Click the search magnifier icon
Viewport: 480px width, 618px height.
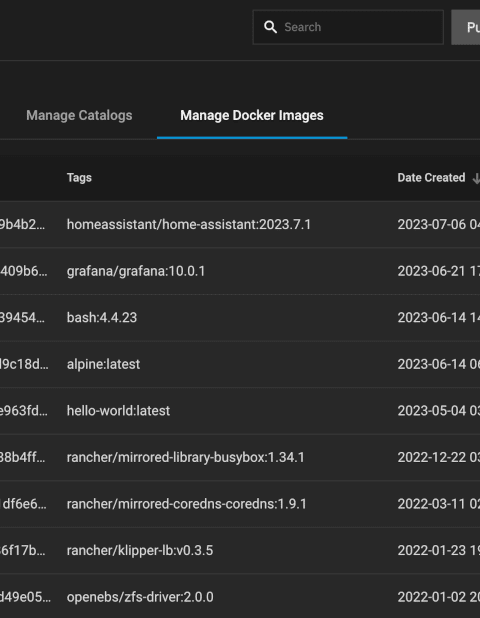click(x=270, y=27)
